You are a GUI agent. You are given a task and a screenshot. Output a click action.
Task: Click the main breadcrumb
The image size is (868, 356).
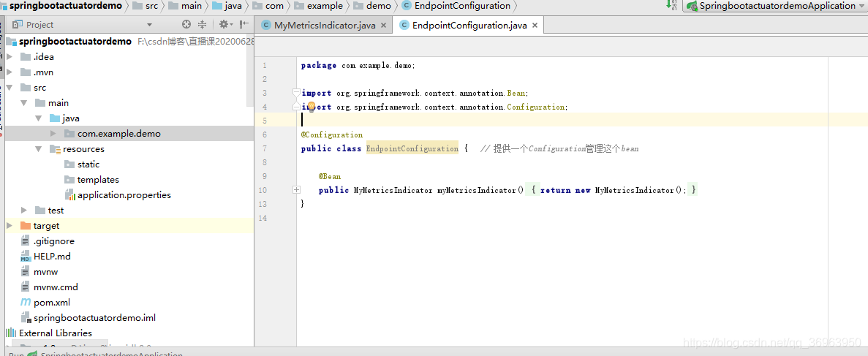pyautogui.click(x=185, y=6)
